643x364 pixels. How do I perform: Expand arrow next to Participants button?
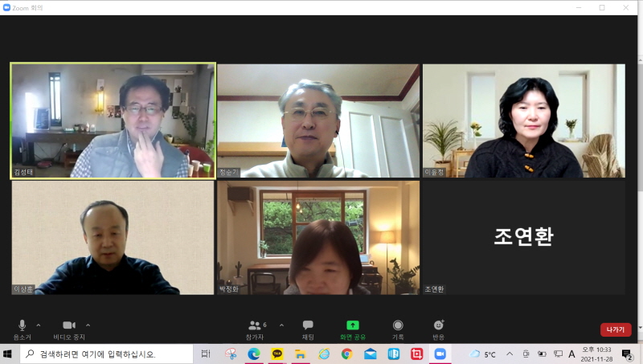coord(281,325)
